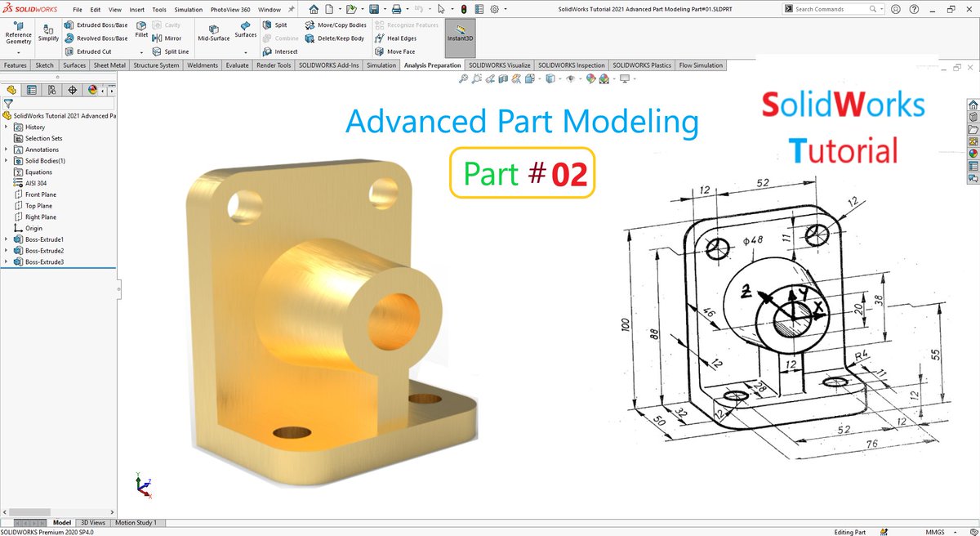This screenshot has width=980, height=536.
Task: Toggle Edit Appearance on the model
Action: [590, 78]
